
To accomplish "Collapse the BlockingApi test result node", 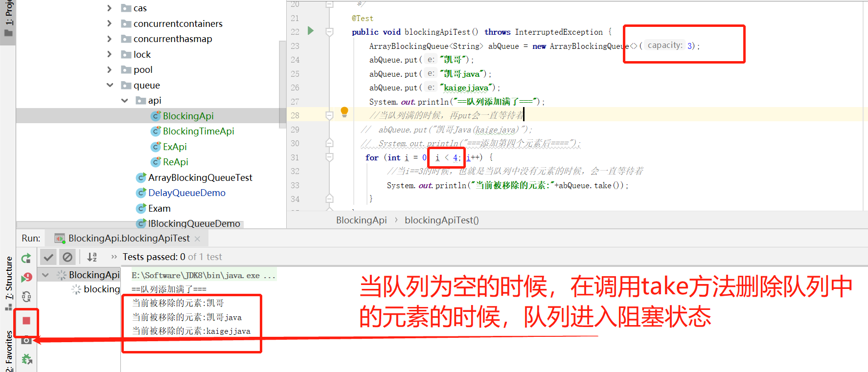I will point(46,275).
